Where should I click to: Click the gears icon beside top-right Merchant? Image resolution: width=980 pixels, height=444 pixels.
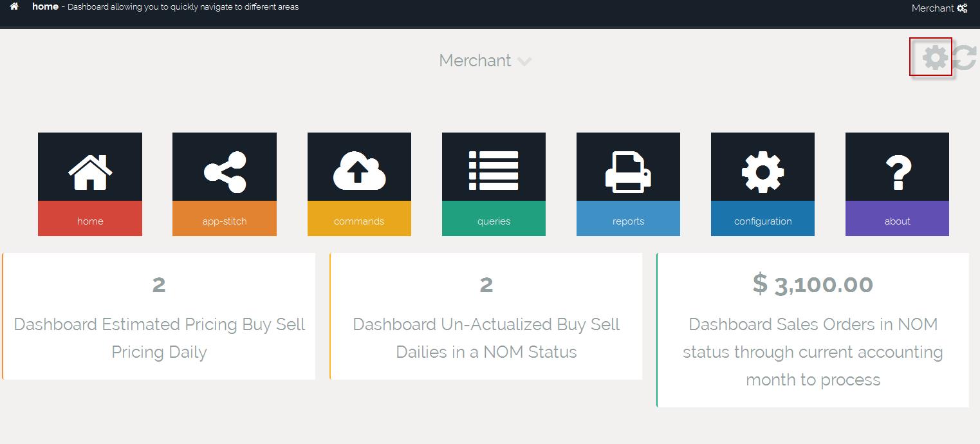(962, 8)
